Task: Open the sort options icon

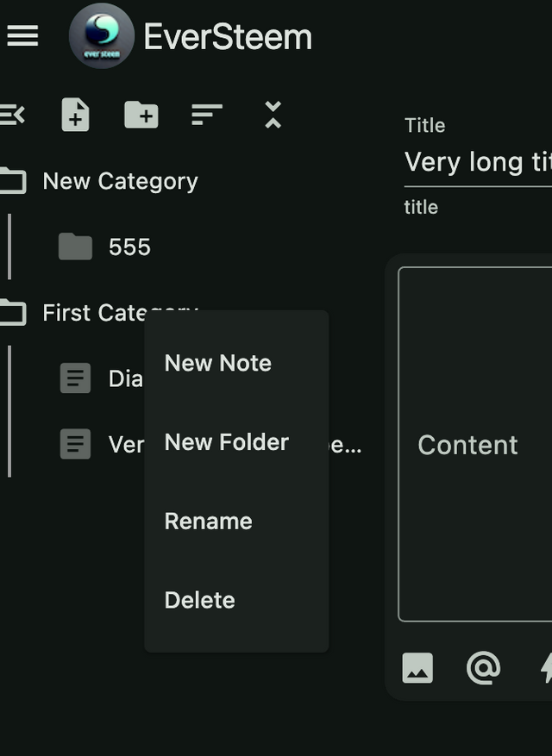Action: [x=207, y=115]
